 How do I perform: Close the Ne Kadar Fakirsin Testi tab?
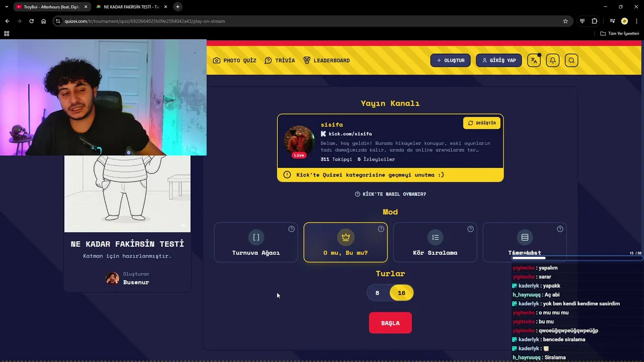point(166,7)
